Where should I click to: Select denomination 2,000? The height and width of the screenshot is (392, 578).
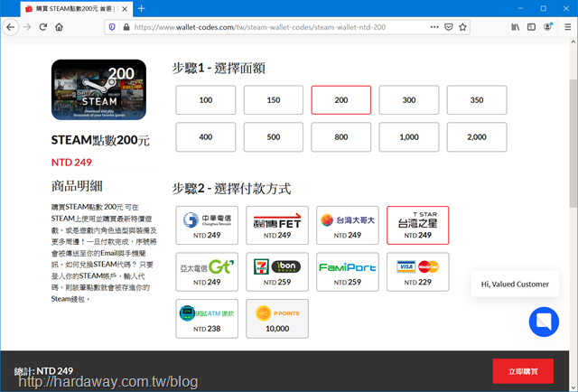pos(477,137)
